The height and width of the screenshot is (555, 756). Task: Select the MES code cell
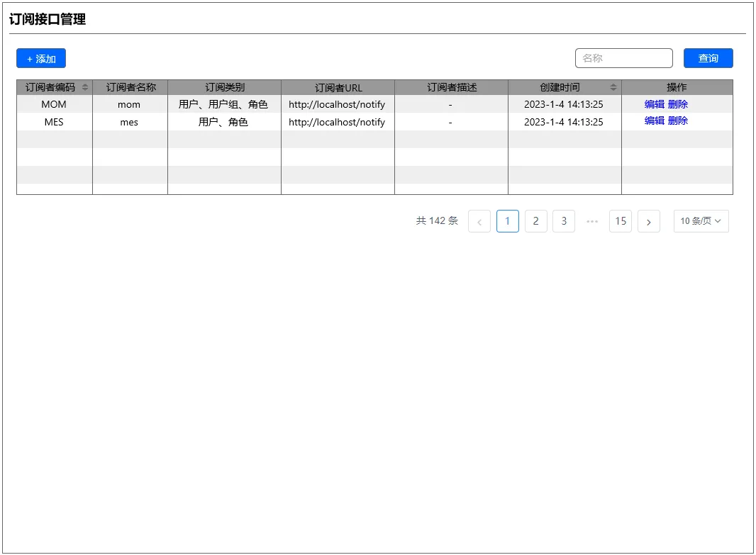[54, 122]
